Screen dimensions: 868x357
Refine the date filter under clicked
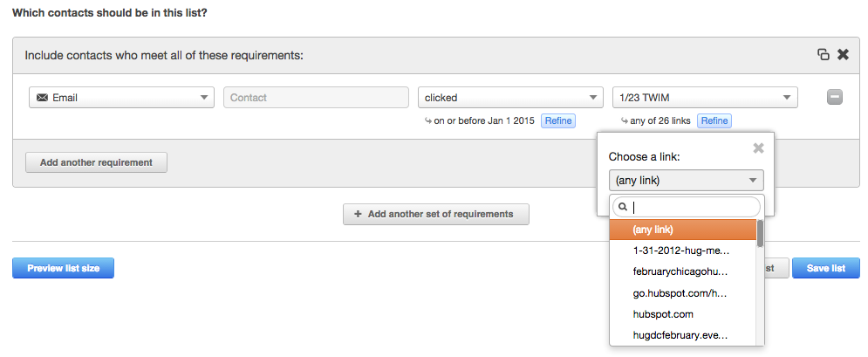(x=558, y=120)
